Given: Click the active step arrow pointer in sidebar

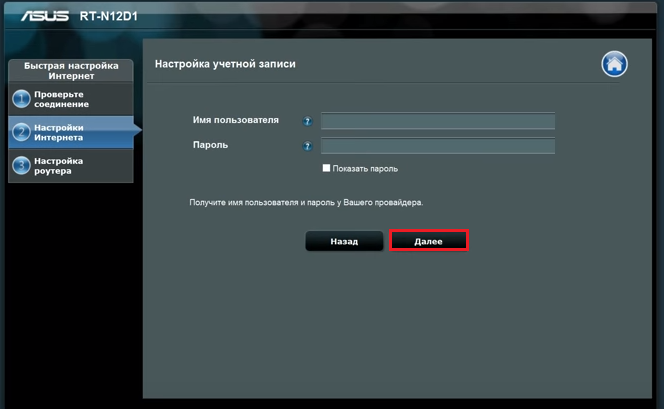Looking at the screenshot, I should [x=137, y=129].
